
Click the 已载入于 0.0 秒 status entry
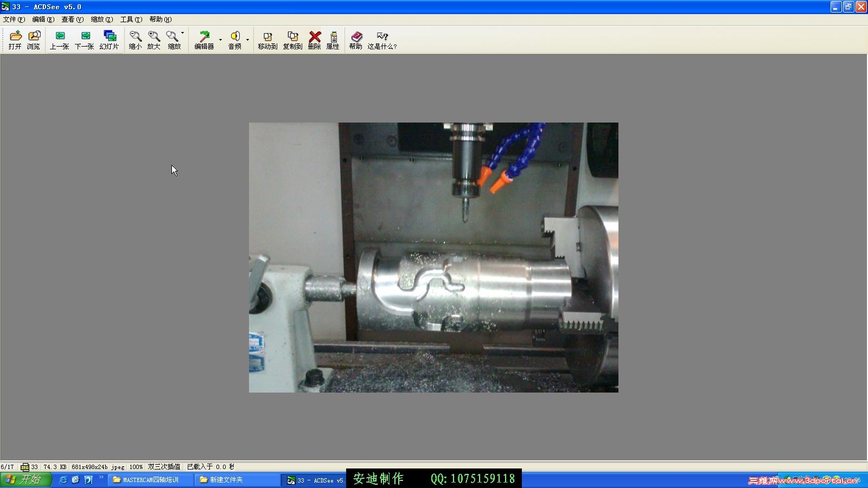click(x=210, y=467)
